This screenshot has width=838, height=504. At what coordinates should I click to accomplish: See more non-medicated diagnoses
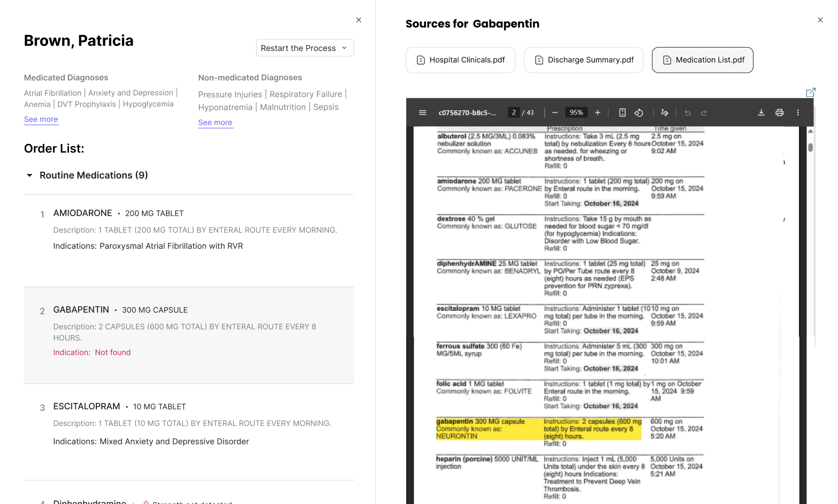pyautogui.click(x=215, y=123)
